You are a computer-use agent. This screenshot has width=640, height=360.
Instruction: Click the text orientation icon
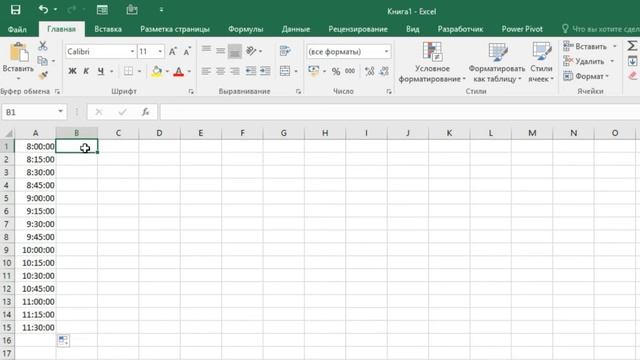251,51
